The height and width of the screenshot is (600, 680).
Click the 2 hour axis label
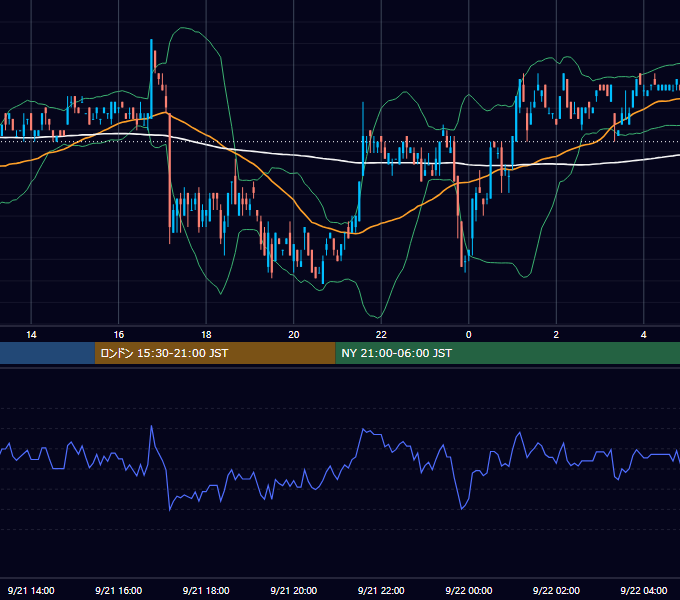(556, 335)
